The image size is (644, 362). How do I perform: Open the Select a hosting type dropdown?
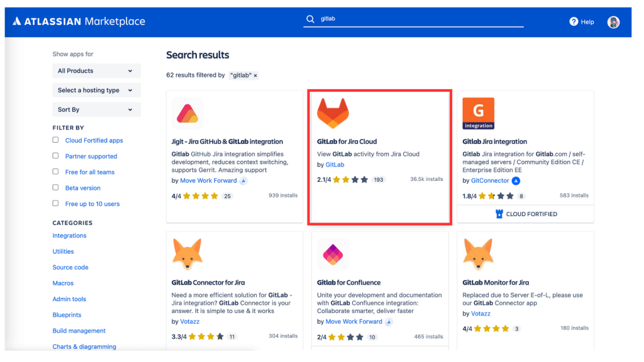click(x=96, y=90)
